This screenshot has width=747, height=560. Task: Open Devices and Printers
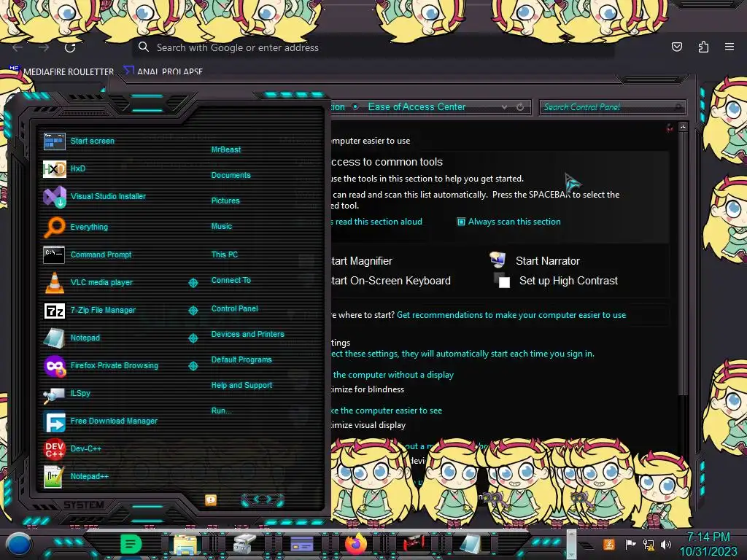248,334
